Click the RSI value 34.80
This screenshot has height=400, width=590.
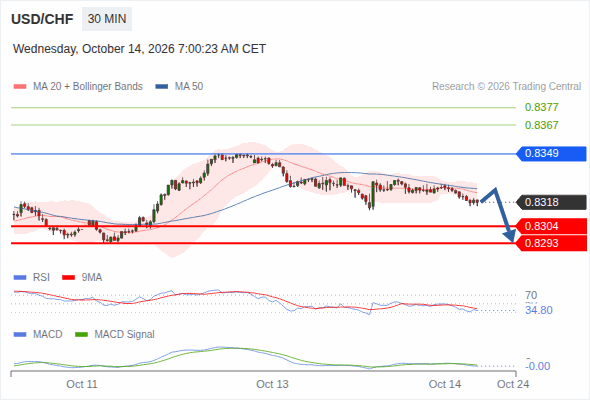click(x=539, y=310)
